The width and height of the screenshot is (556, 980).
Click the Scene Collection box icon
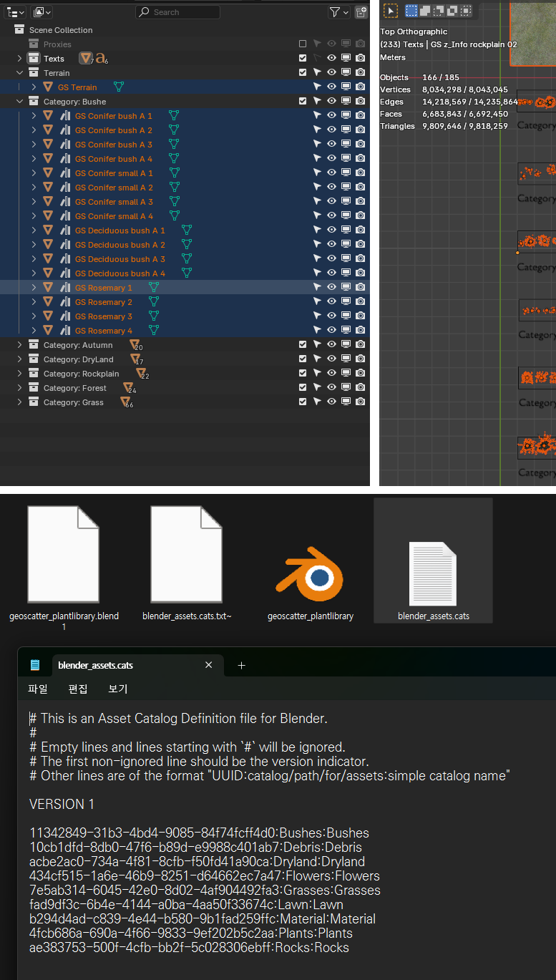[x=19, y=30]
